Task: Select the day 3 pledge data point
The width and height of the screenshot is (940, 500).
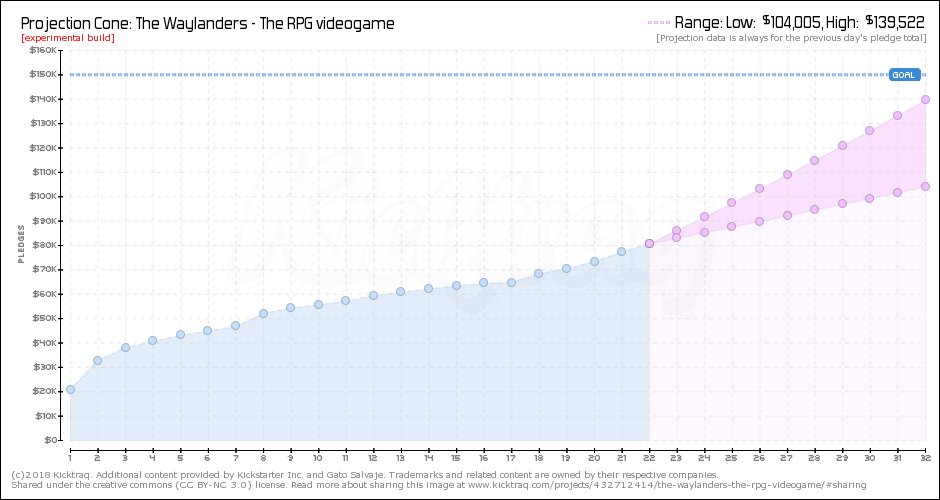Action: pyautogui.click(x=125, y=347)
